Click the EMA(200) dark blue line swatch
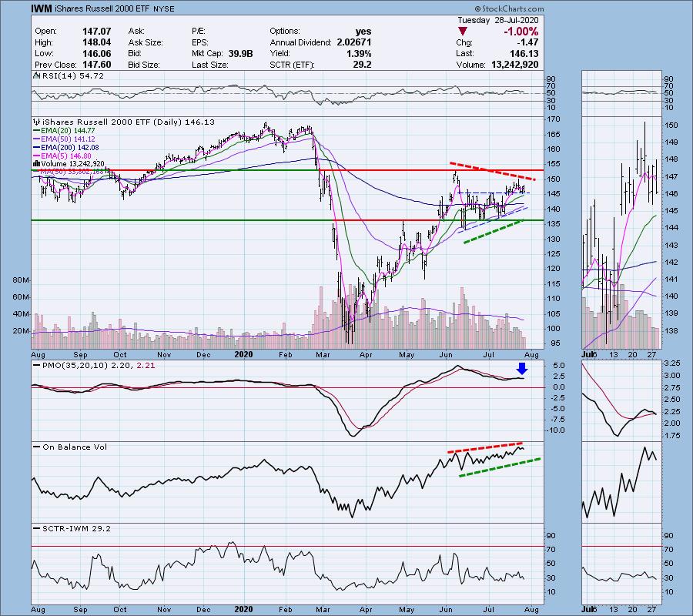 (37, 148)
